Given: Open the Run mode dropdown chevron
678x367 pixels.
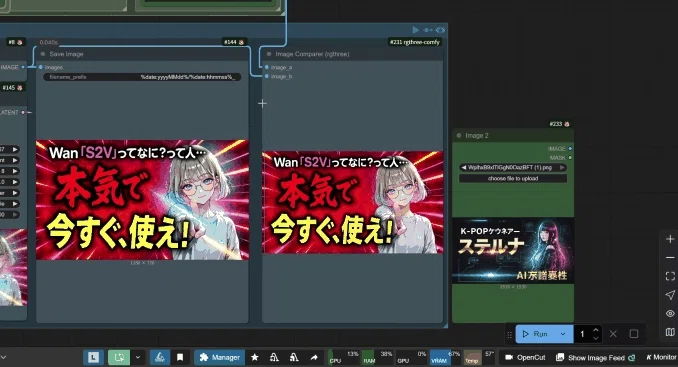Looking at the screenshot, I should (563, 334).
